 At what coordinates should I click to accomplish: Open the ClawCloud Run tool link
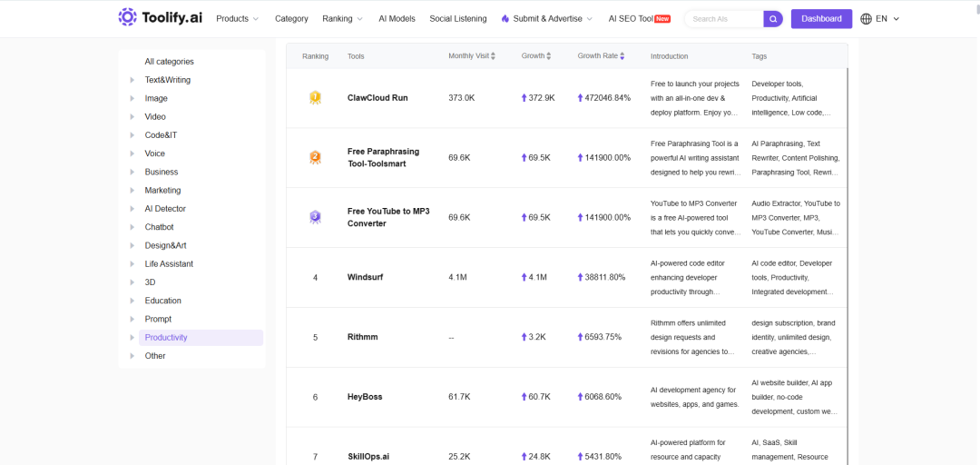[x=377, y=97]
